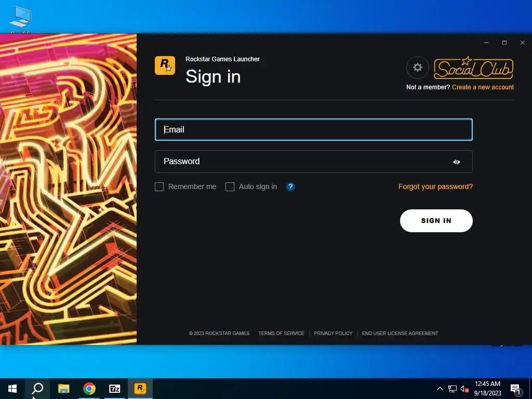Focus the Email input field
This screenshot has width=532, height=399.
pos(313,129)
